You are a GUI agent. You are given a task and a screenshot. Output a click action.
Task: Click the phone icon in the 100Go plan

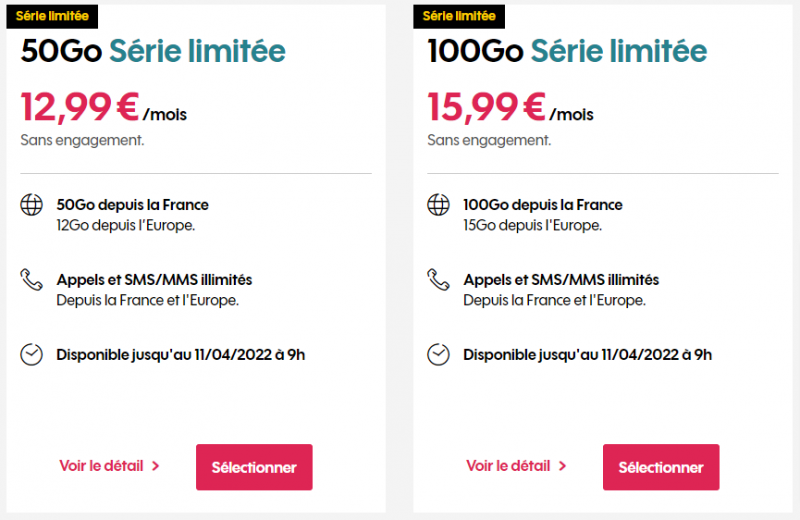coord(438,279)
